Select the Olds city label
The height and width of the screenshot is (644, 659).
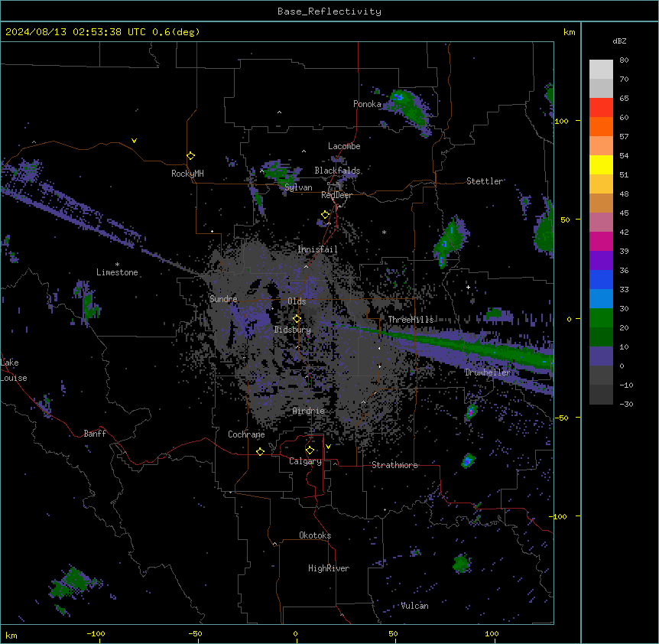297,301
